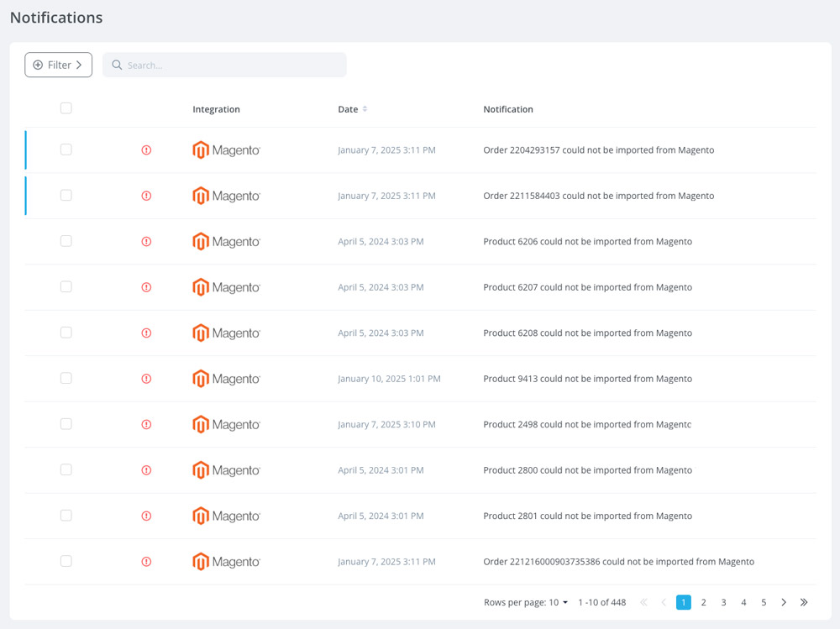Go to page 3
This screenshot has height=629, width=840.
pos(723,602)
